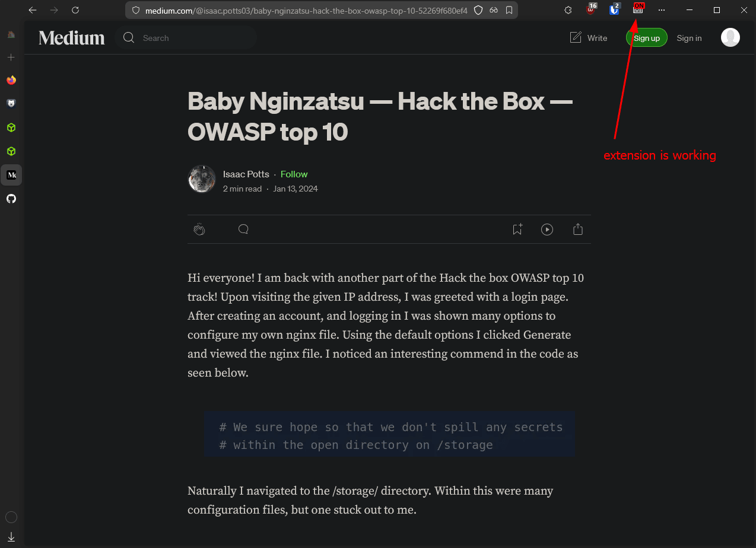Click the browser extensions puzzle icon

[x=568, y=10]
